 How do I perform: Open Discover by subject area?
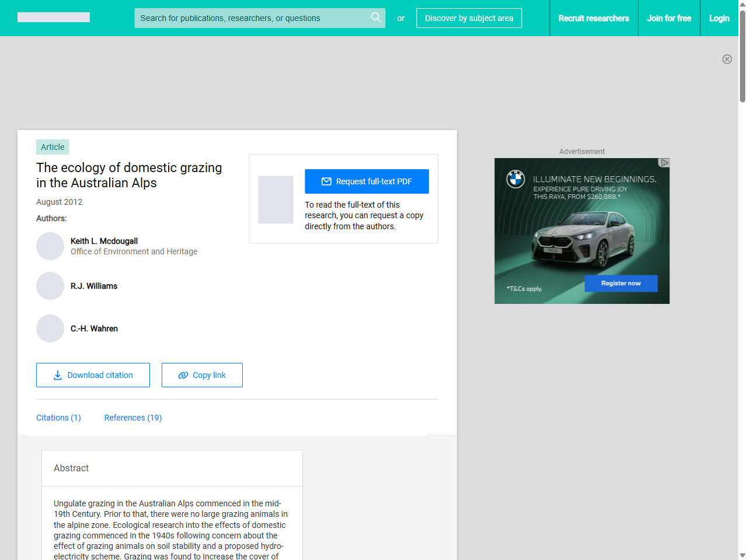(469, 18)
